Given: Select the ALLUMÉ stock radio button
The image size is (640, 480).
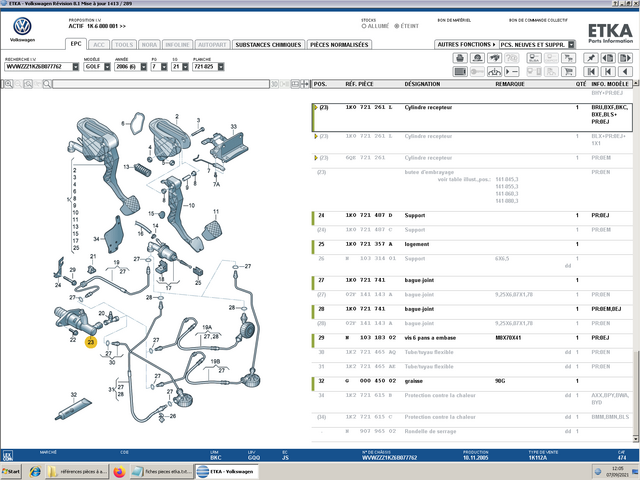Looking at the screenshot, I should point(364,26).
